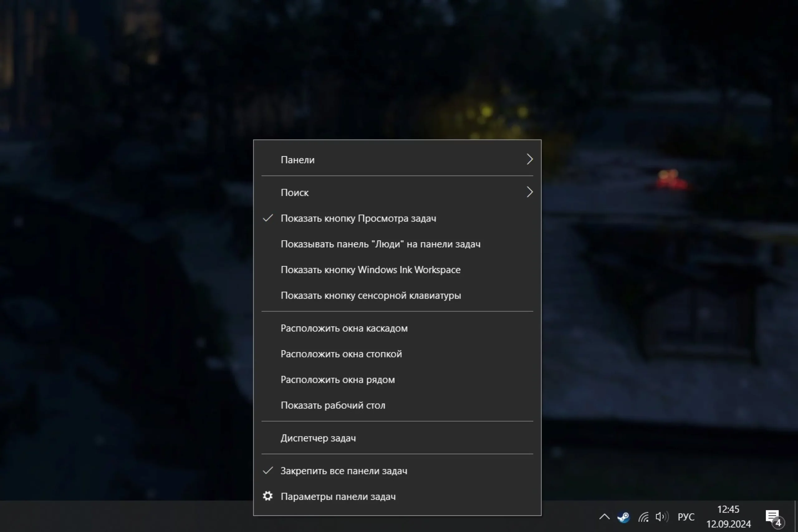Enable Показать кнопку сенсорной клавиатуры
The image size is (798, 532).
[x=371, y=295]
